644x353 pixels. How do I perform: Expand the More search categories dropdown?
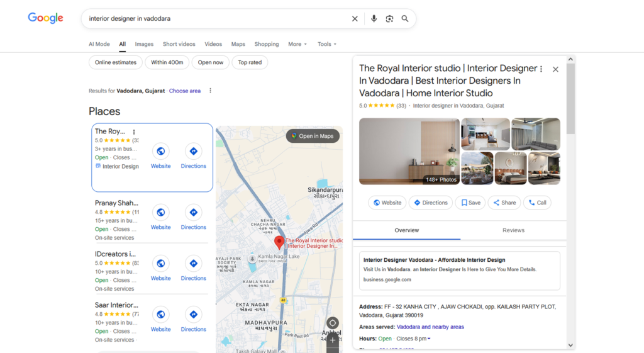click(297, 44)
